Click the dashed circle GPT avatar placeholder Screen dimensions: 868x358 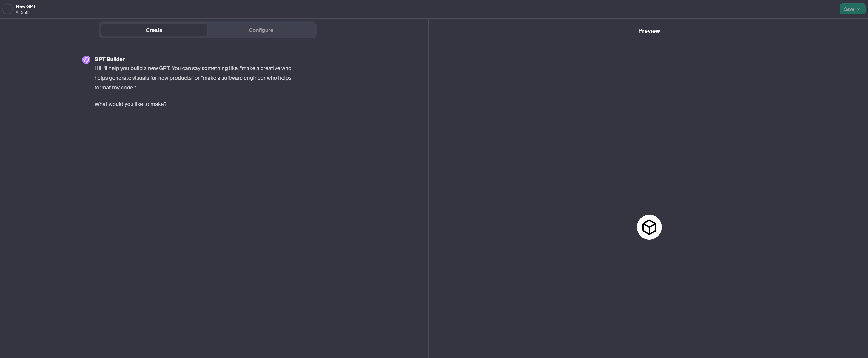pos(7,9)
